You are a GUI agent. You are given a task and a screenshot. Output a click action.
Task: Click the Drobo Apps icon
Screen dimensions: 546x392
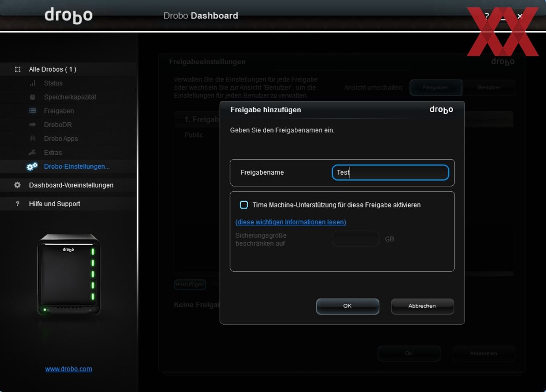(x=33, y=138)
